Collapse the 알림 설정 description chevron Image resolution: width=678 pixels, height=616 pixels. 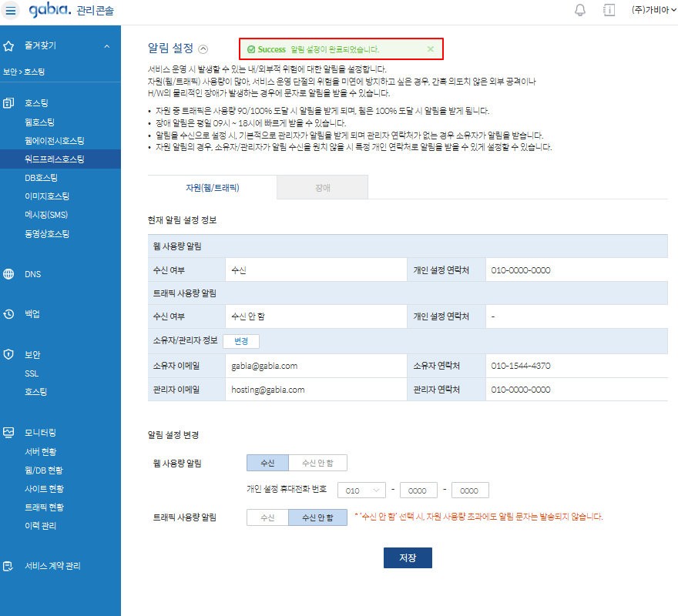coord(203,49)
